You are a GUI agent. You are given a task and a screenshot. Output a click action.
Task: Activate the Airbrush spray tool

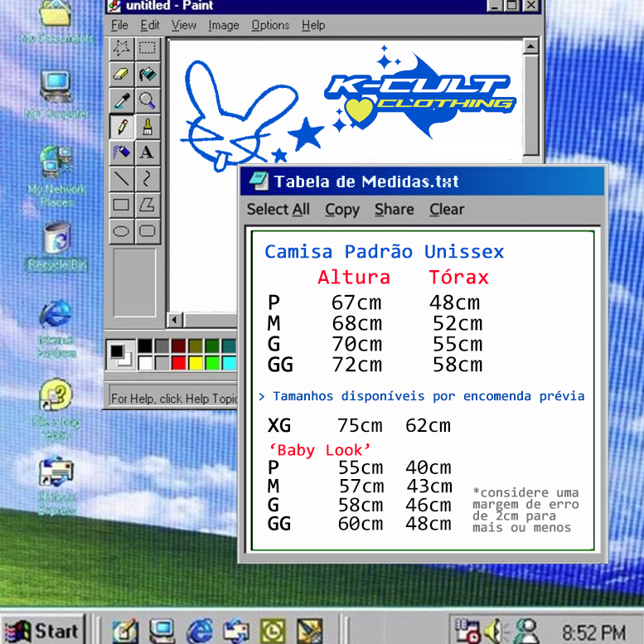pos(122,153)
